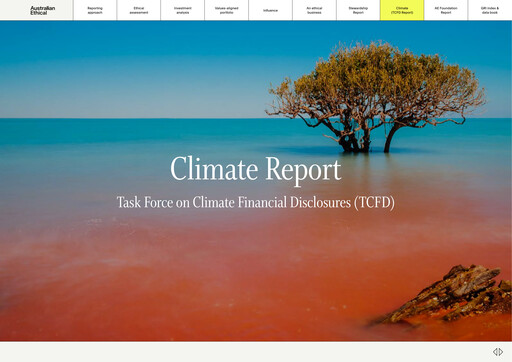Click the Task Force on Climate Financial Disclosures subtitle
Viewport: 512px width, 362px height.
coord(256,202)
